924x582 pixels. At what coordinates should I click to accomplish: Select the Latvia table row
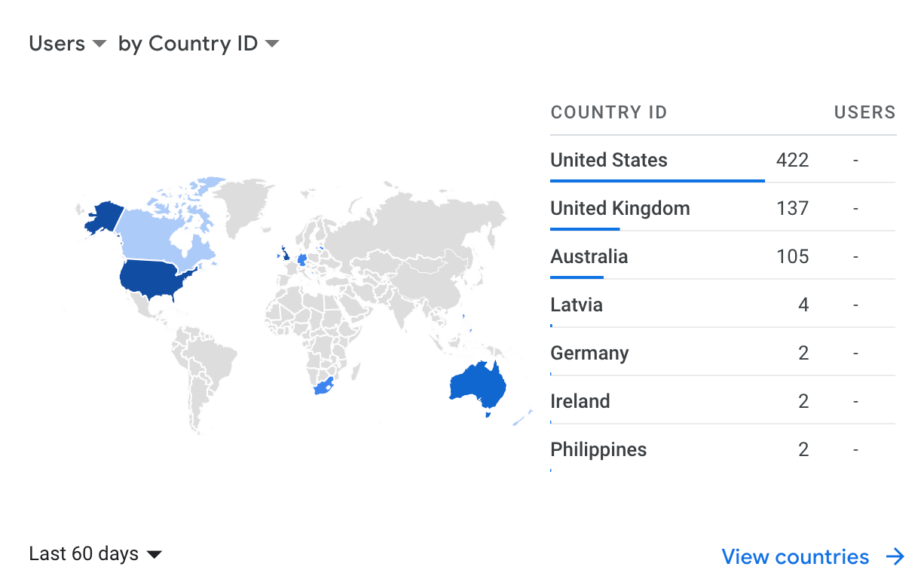[x=723, y=305]
